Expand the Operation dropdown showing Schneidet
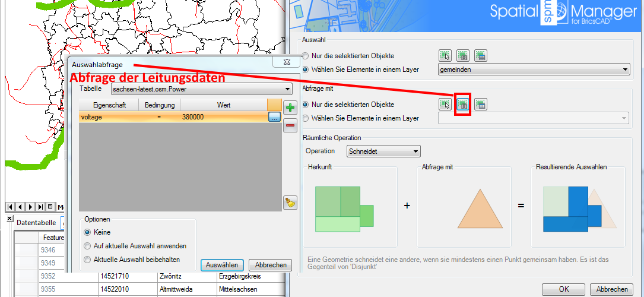The height and width of the screenshot is (297, 644). coord(383,151)
